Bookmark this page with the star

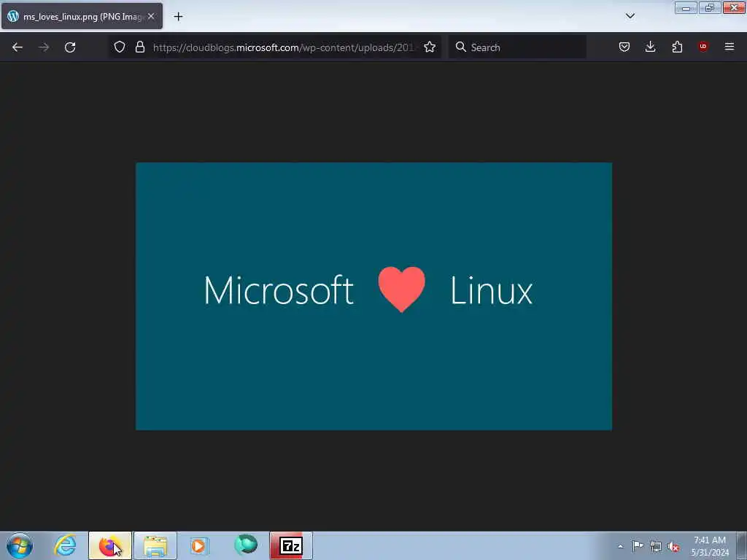click(430, 47)
